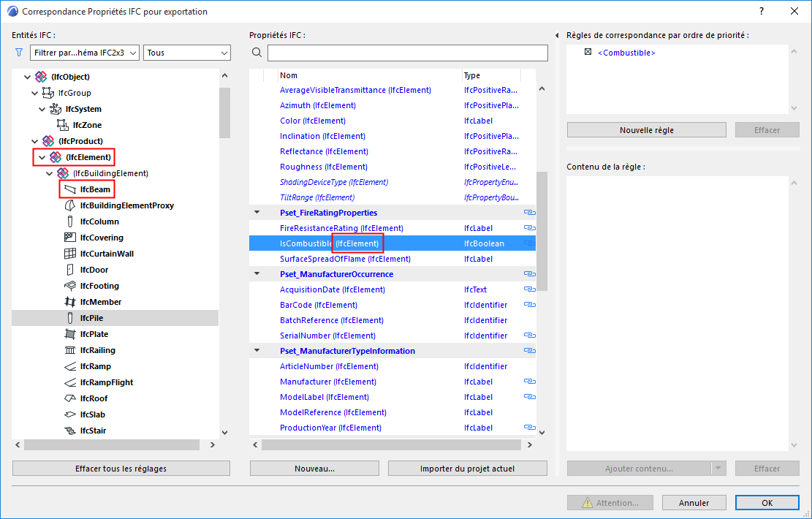Click the IfcSlab icon

pos(70,414)
